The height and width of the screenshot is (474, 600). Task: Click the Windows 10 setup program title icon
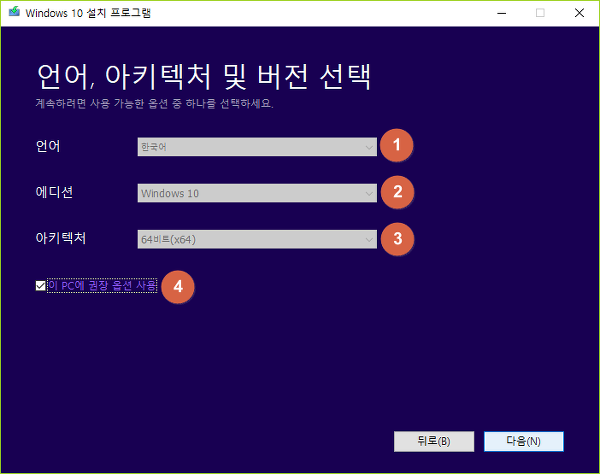pyautogui.click(x=14, y=12)
